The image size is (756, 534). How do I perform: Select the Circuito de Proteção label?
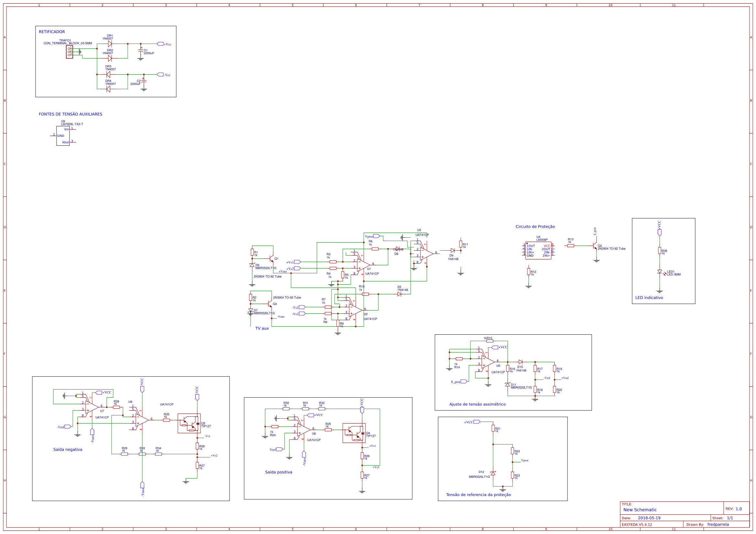click(x=535, y=227)
